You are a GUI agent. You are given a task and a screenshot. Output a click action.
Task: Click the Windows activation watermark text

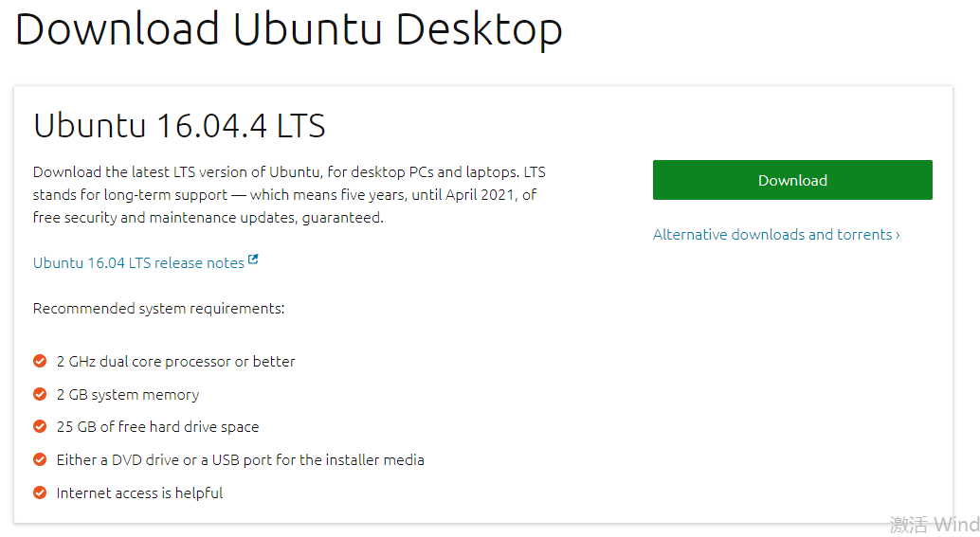[934, 524]
